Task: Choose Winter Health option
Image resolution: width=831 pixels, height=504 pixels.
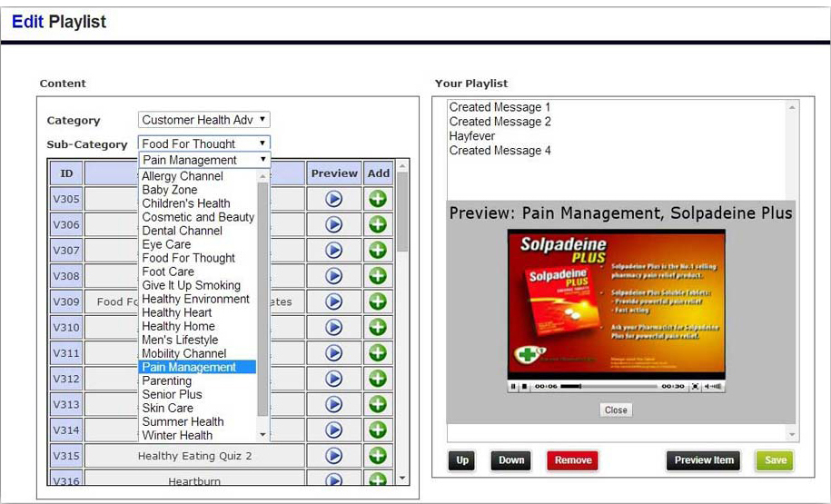Action: click(198, 435)
